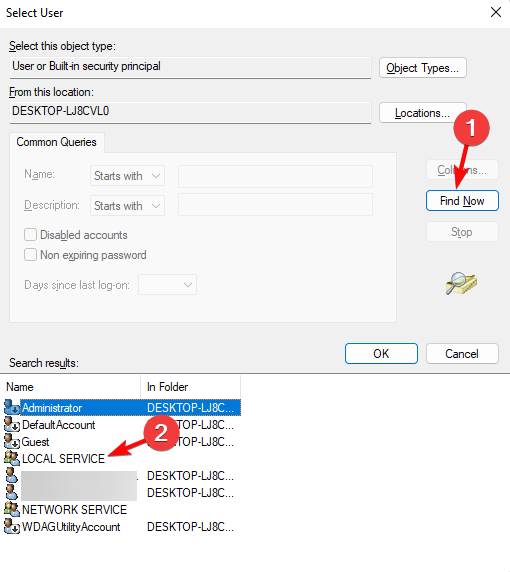
Task: Toggle the Disabled accounts checkbox
Action: 30,235
